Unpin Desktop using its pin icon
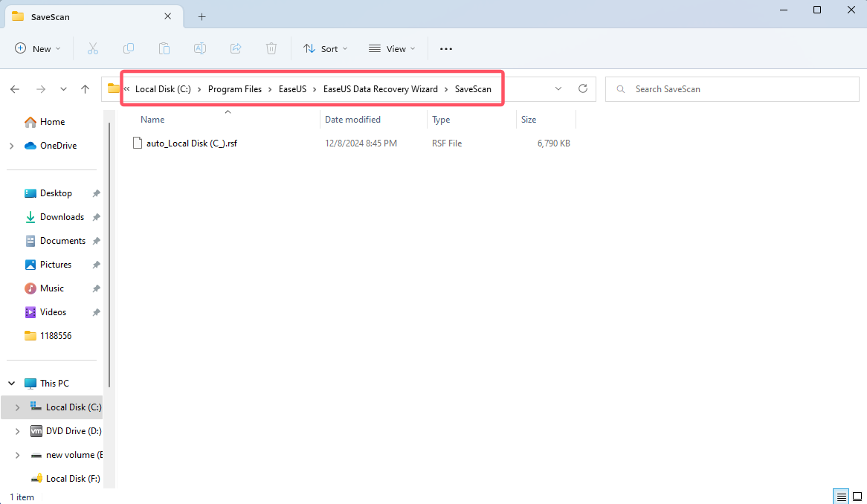The image size is (867, 504). click(96, 193)
